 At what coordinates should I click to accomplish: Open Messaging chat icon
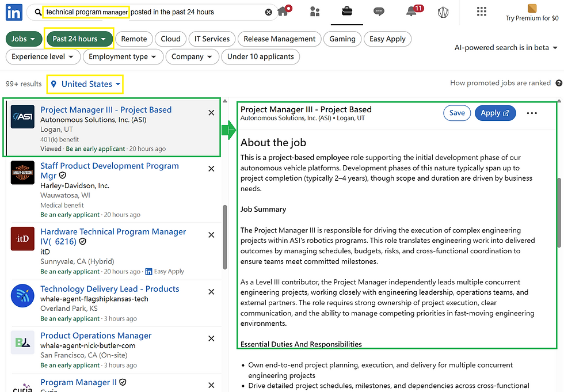point(379,12)
